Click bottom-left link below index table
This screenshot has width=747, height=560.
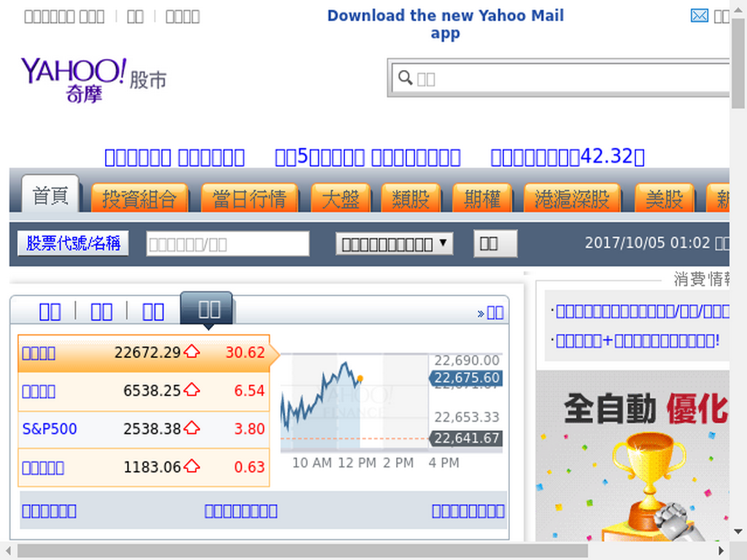49,511
